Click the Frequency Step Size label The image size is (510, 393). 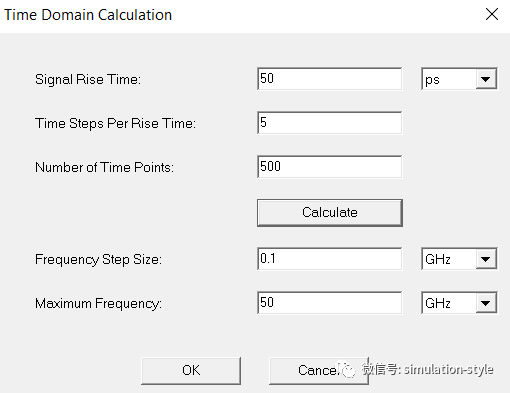point(98,259)
